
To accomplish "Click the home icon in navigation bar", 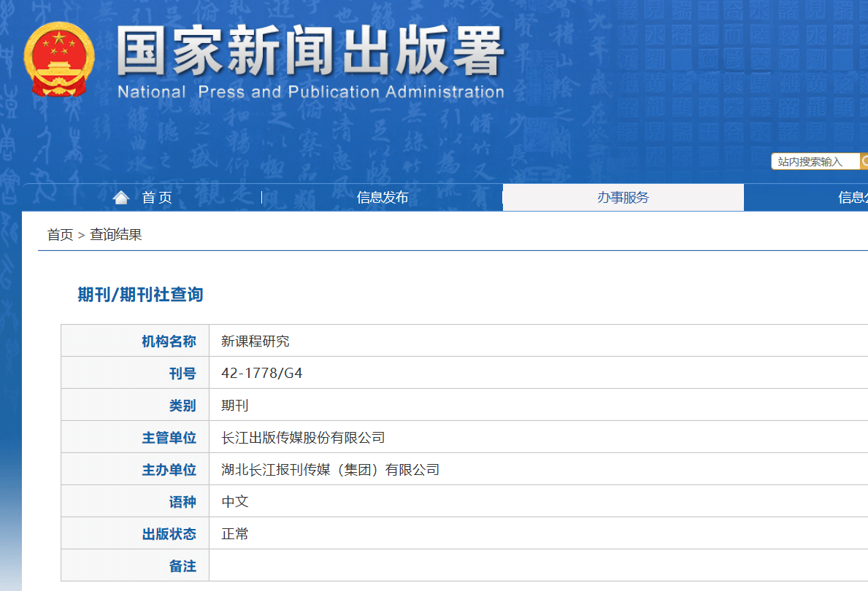I will (121, 198).
